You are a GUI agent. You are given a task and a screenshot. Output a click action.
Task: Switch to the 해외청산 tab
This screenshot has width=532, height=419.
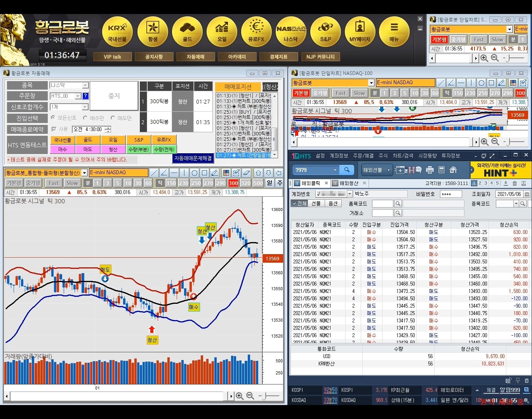[349, 183]
